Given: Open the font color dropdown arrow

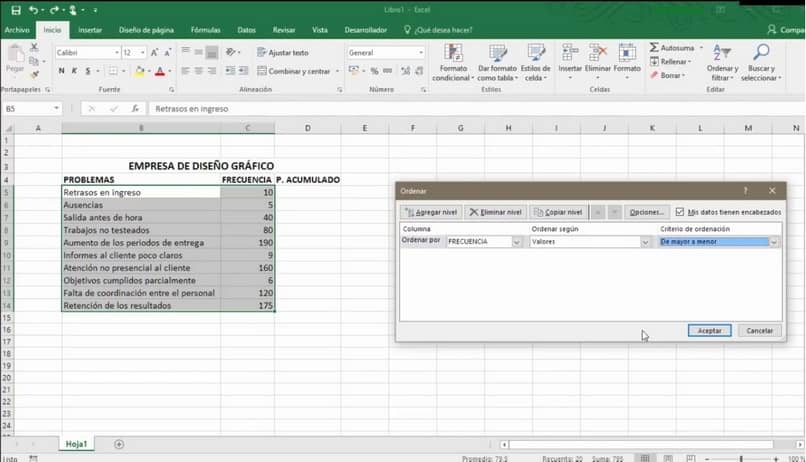Looking at the screenshot, I should point(170,71).
